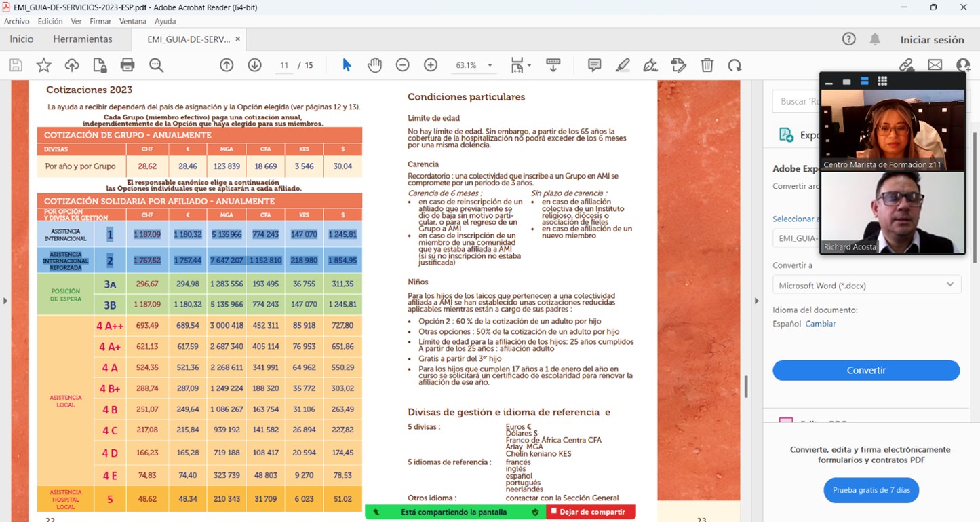Zoom in with the plus icon

(x=431, y=65)
